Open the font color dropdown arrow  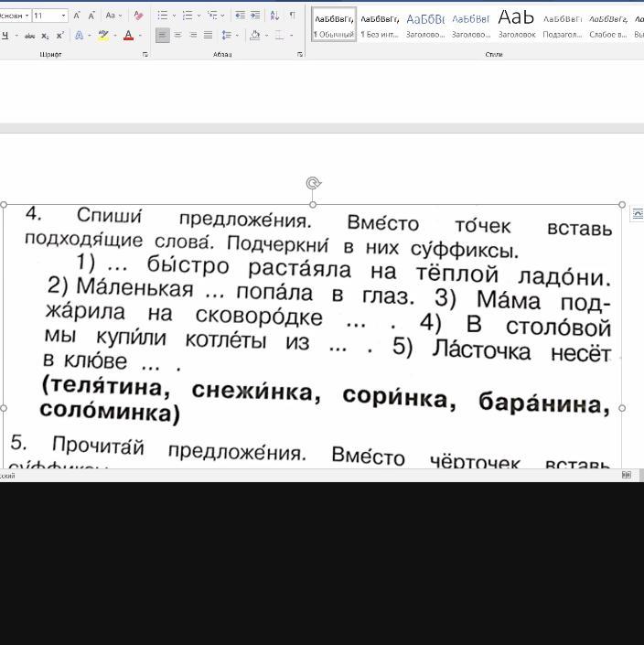pyautogui.click(x=140, y=36)
